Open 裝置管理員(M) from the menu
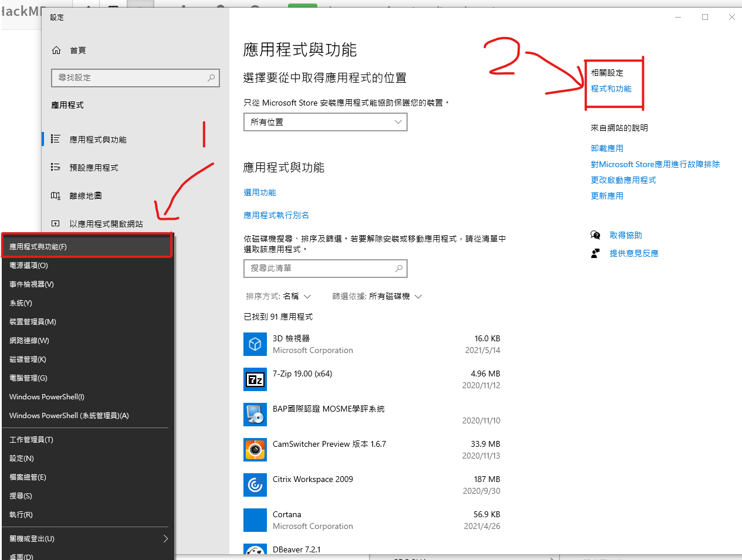 [x=87, y=321]
